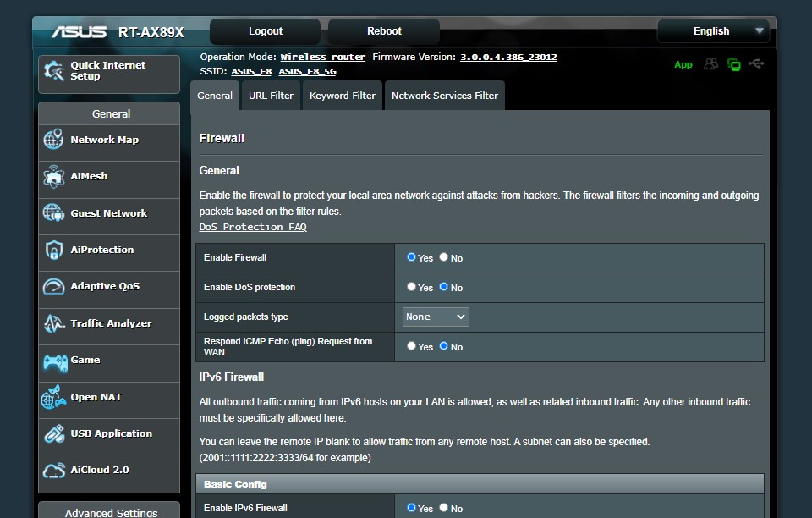812x518 pixels.
Task: Click the guest users status icon
Action: 711,63
